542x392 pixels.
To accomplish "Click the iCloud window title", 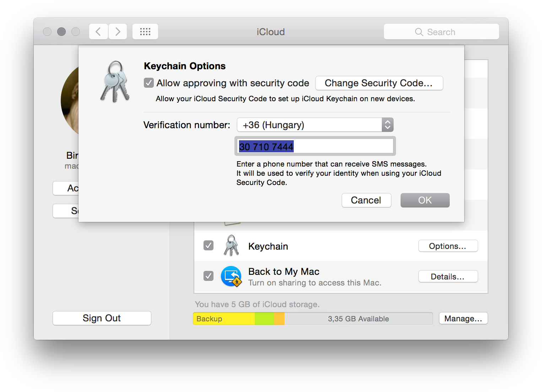I will click(x=271, y=32).
